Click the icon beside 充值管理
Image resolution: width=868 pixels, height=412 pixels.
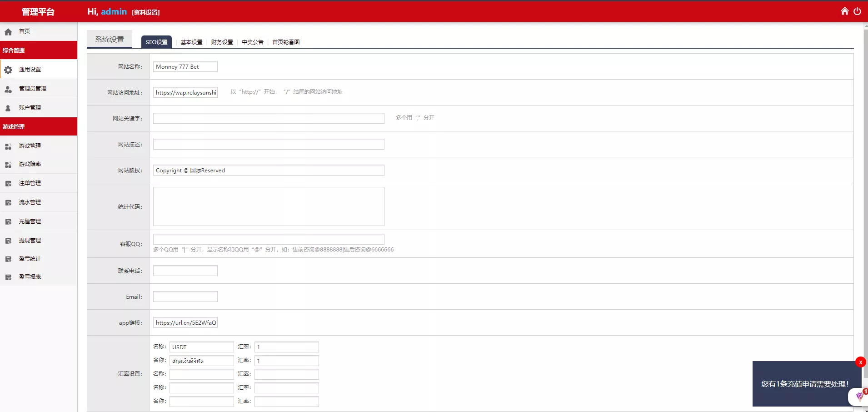[8, 222]
